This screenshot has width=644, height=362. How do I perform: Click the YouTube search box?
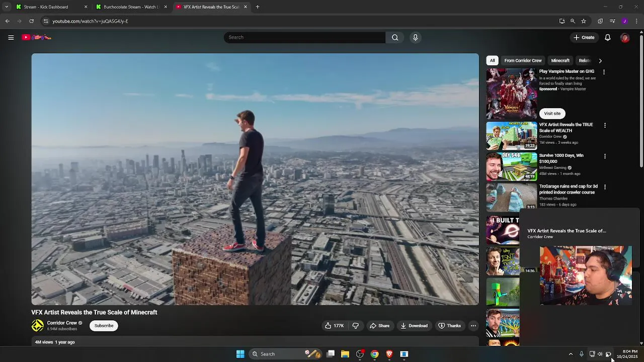click(304, 37)
